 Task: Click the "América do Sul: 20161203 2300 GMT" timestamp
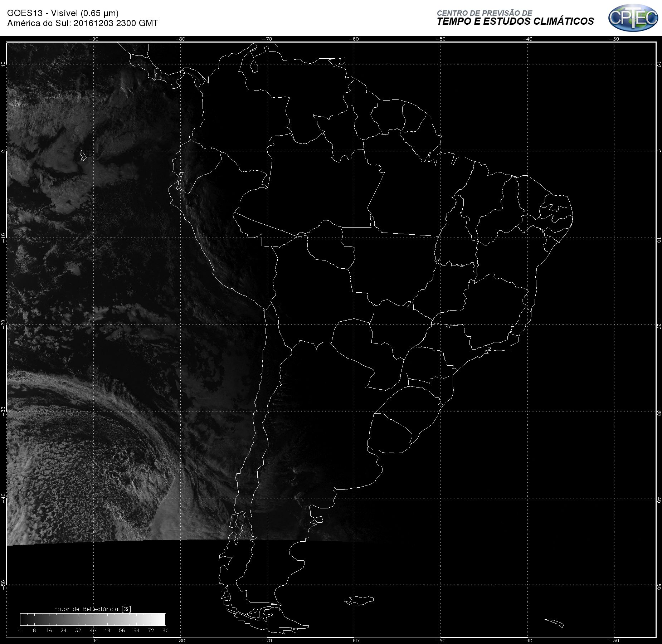click(83, 23)
